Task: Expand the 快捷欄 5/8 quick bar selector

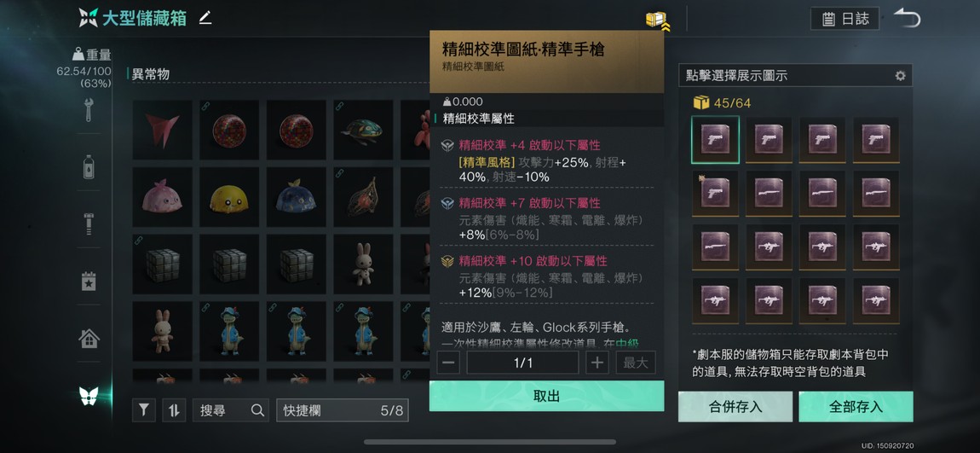Action: pyautogui.click(x=343, y=410)
